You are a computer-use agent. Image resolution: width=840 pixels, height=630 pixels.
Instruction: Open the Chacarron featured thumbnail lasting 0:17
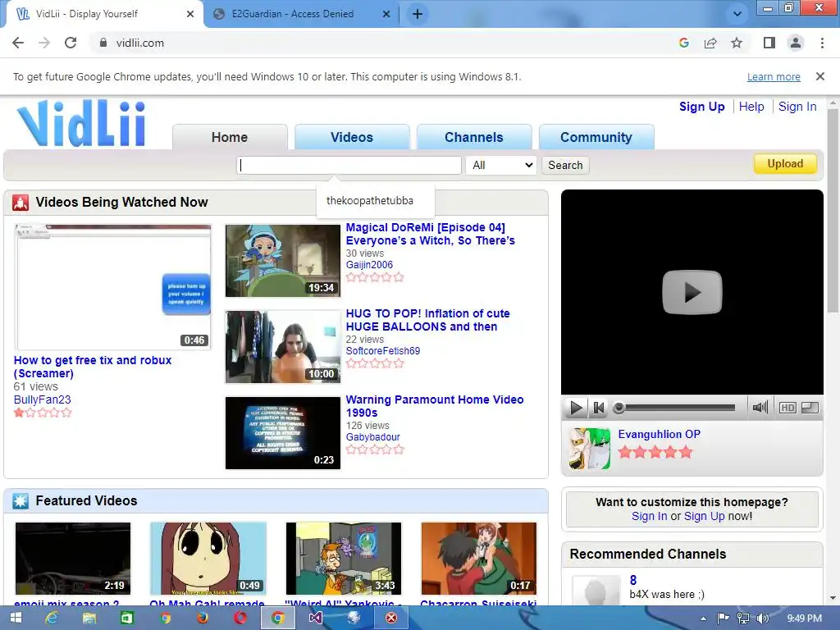pyautogui.click(x=479, y=558)
